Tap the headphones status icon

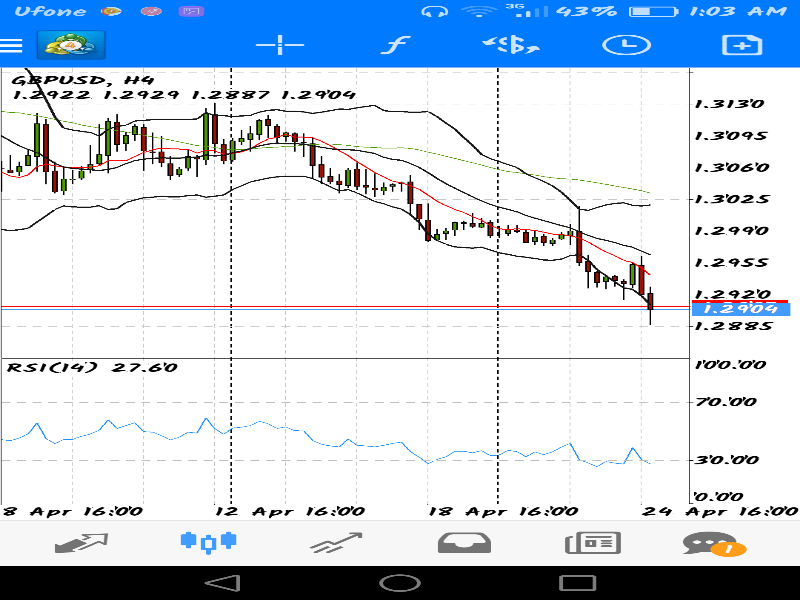coord(435,11)
